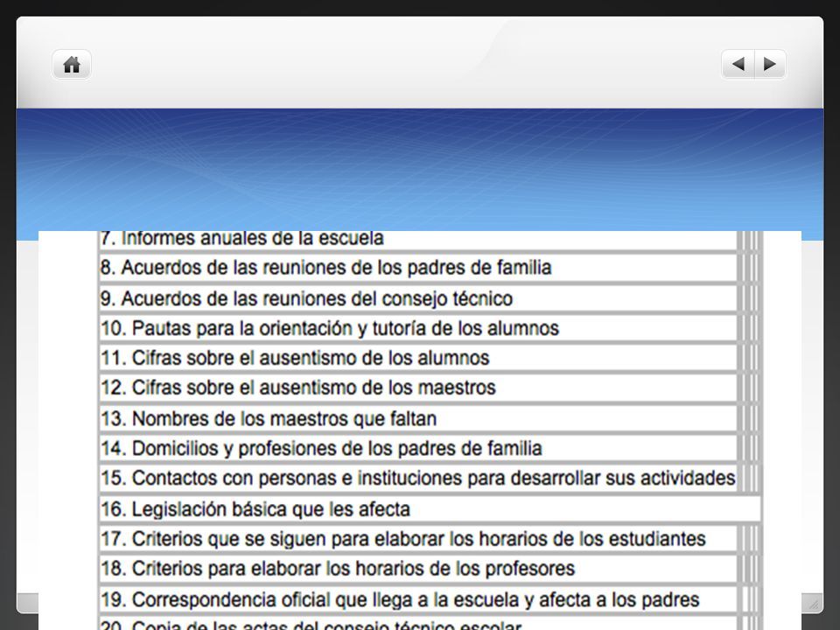This screenshot has height=630, width=840.
Task: Select row '16. Legislación básica que les afecta'
Action: [x=430, y=509]
